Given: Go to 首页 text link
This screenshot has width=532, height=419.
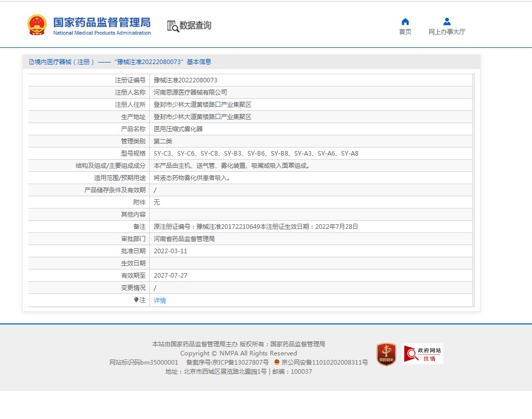Looking at the screenshot, I should click(405, 32).
